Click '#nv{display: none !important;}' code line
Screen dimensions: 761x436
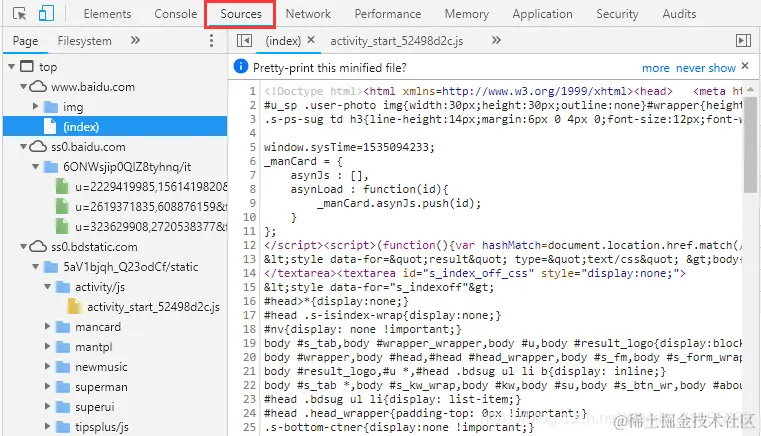tap(363, 329)
